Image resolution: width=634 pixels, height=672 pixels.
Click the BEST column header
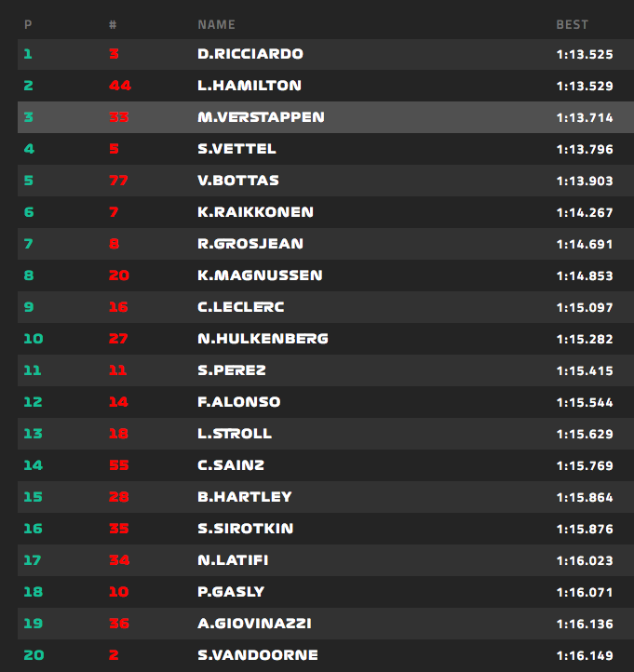[x=572, y=24]
